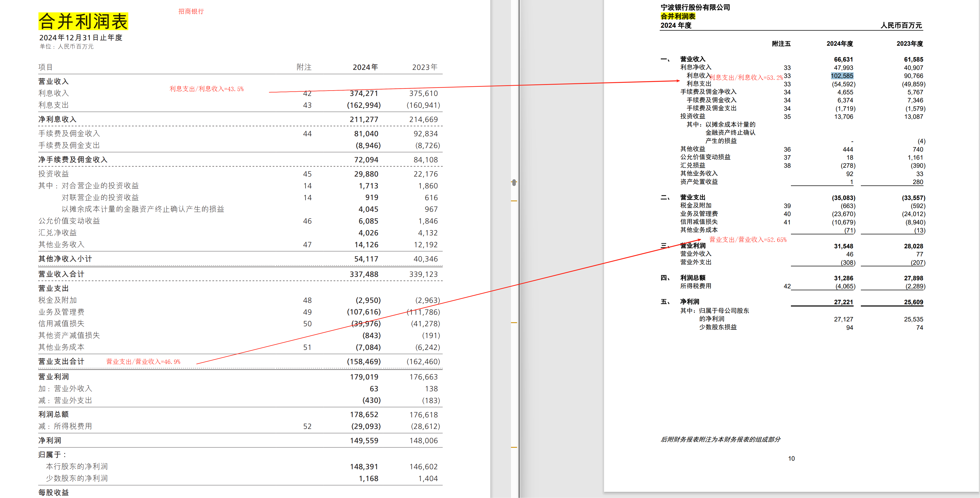This screenshot has height=498, width=980.
Task: Click the gray scrollbar thumb handle
Action: click(x=514, y=182)
